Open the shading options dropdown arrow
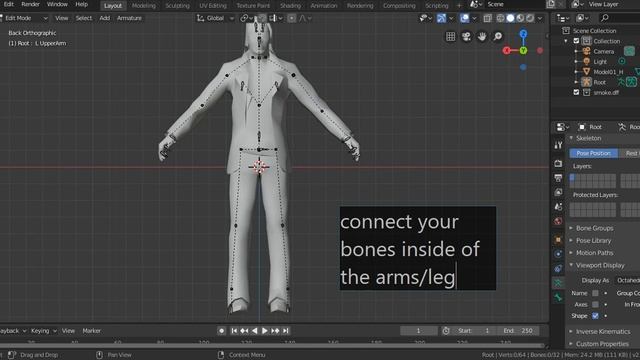 pyautogui.click(x=540, y=18)
